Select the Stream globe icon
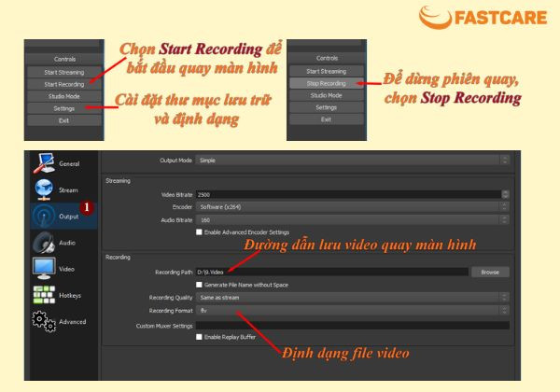Screen dimensions: 560x392 (x=44, y=189)
